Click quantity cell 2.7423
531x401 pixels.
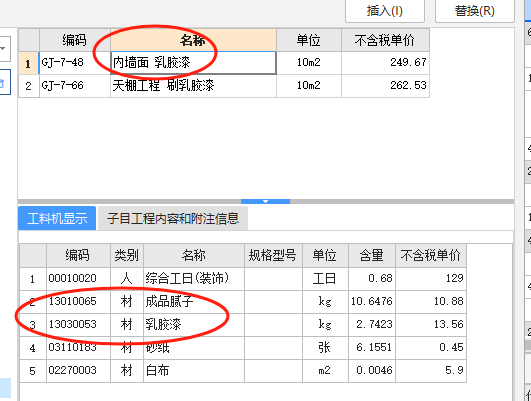(x=372, y=324)
